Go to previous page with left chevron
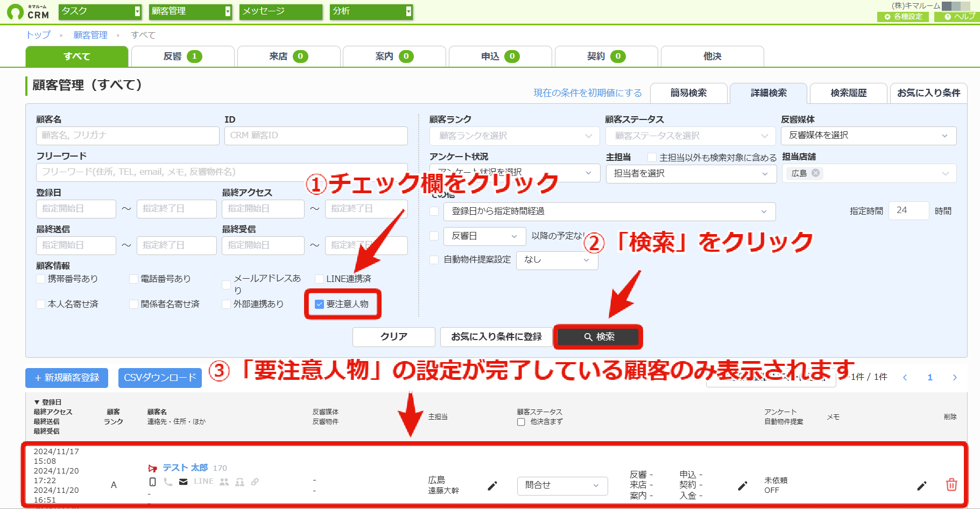The height and width of the screenshot is (509, 980). (905, 377)
